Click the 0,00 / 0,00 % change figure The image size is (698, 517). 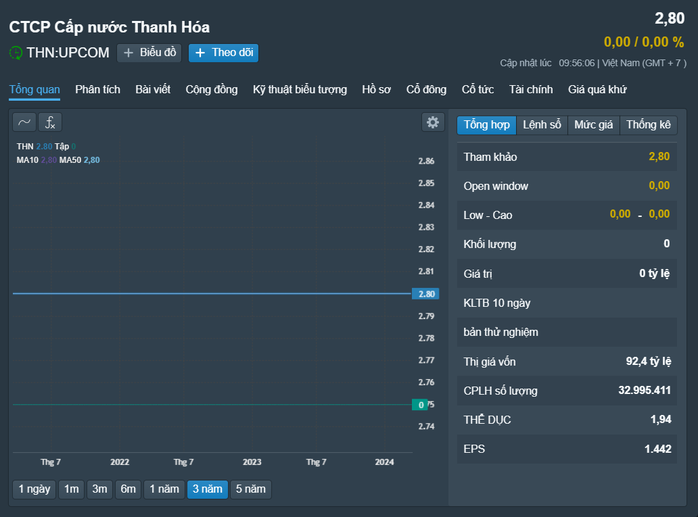644,42
